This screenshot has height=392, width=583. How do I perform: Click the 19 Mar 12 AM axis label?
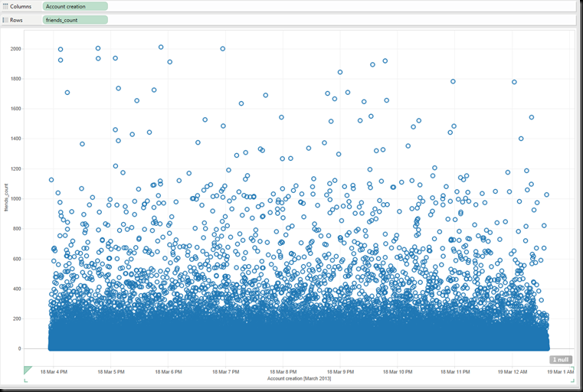(x=513, y=371)
